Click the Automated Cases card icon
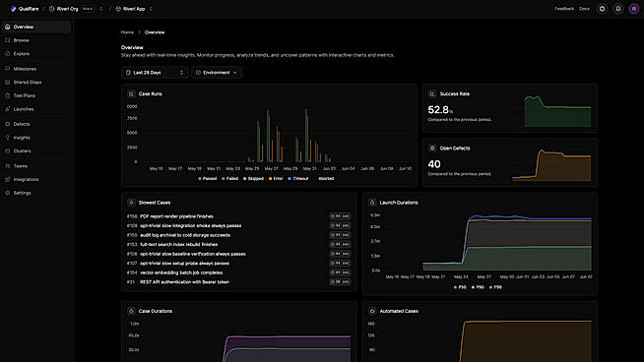This screenshot has width=644, height=362. (x=372, y=311)
